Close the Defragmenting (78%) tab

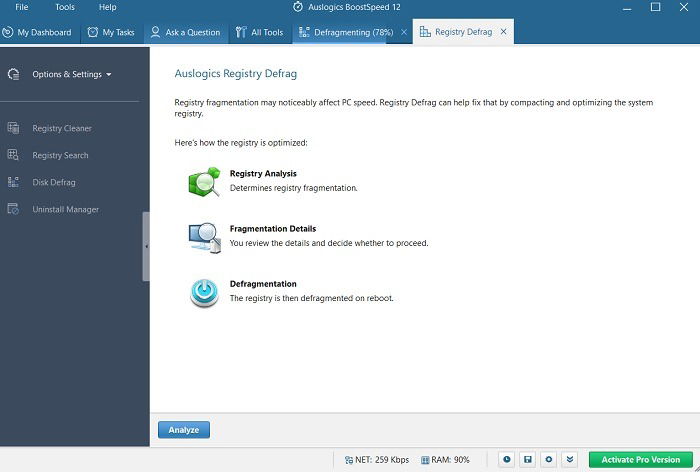(x=404, y=32)
